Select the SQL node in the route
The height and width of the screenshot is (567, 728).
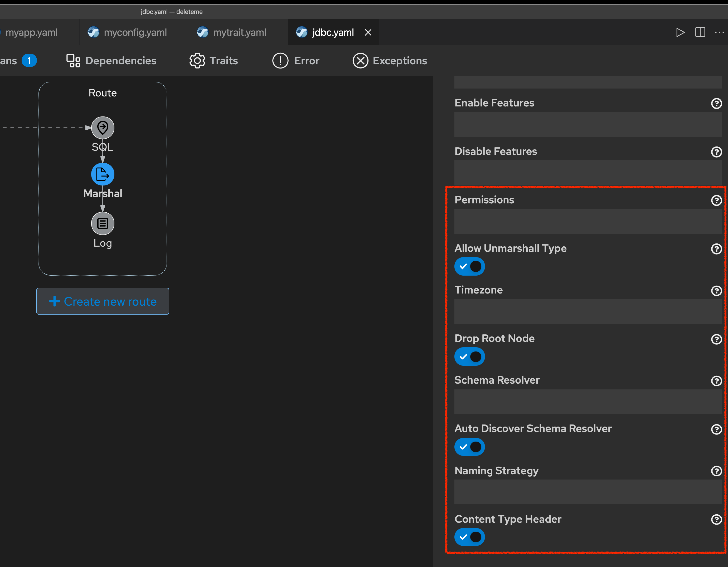[x=103, y=128]
